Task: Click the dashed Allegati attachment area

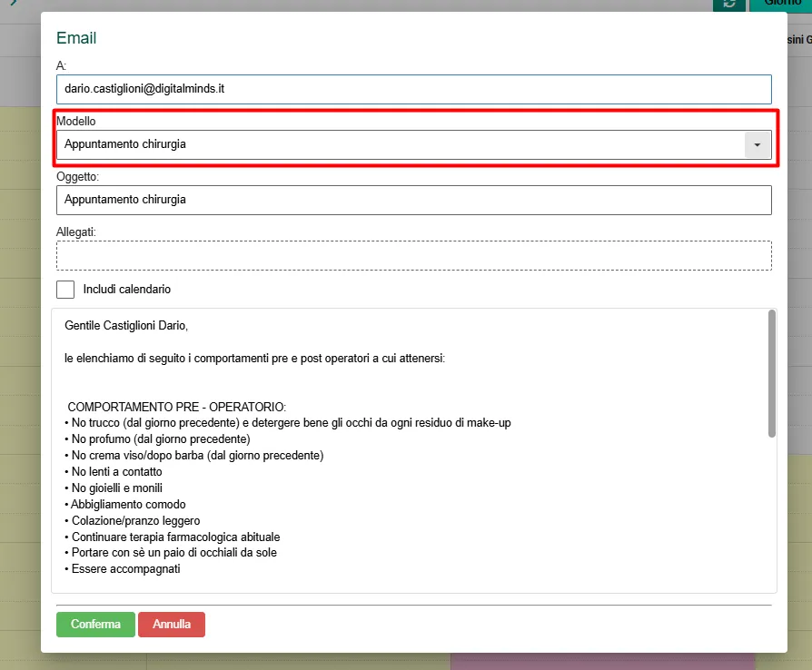Action: 414,255
